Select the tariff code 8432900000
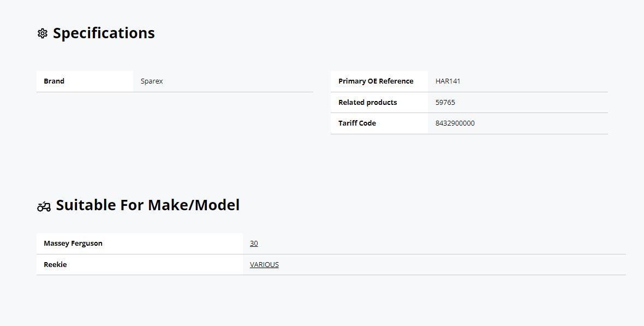This screenshot has width=644, height=326. click(x=455, y=123)
